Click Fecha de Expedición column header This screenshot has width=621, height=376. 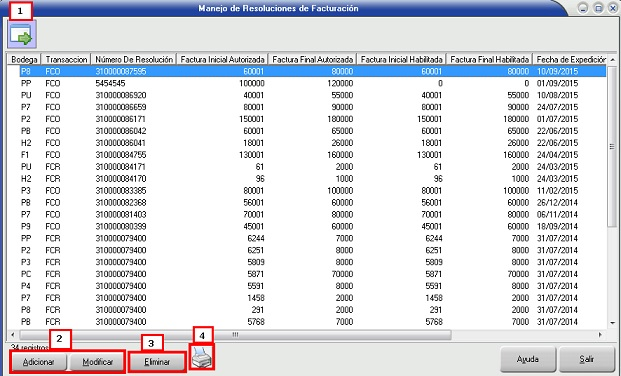click(570, 59)
